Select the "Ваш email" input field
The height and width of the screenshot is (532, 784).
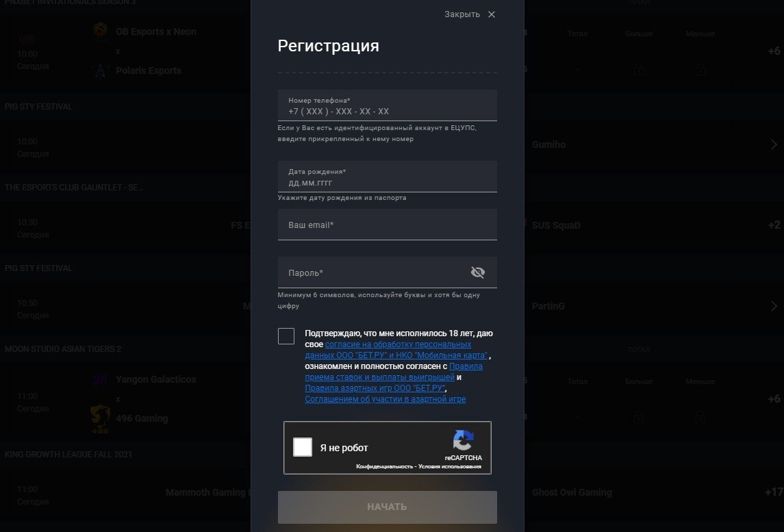pos(387,225)
